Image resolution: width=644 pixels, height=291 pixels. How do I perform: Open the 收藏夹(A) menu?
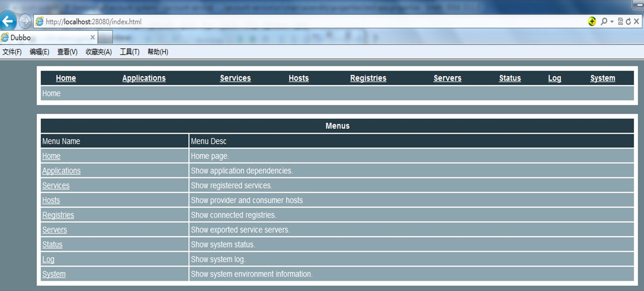pos(99,52)
